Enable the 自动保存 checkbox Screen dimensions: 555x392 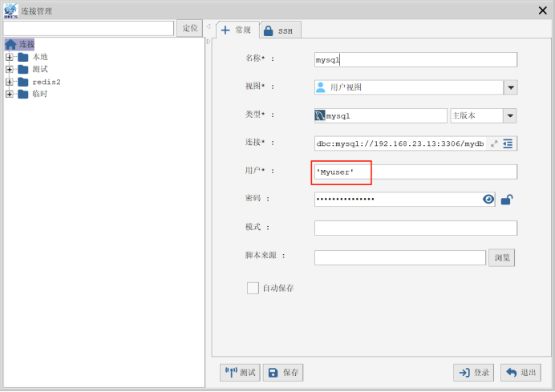[x=253, y=288]
